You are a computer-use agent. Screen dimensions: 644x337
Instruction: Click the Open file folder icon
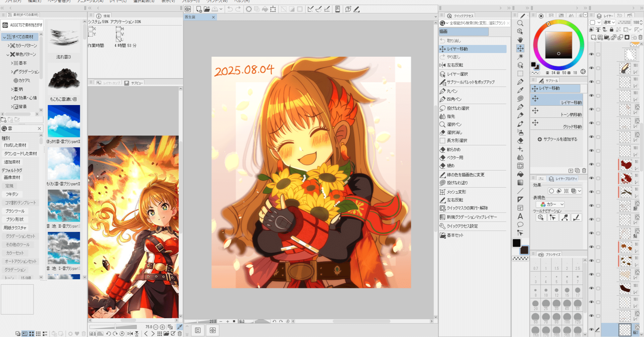coord(207,9)
